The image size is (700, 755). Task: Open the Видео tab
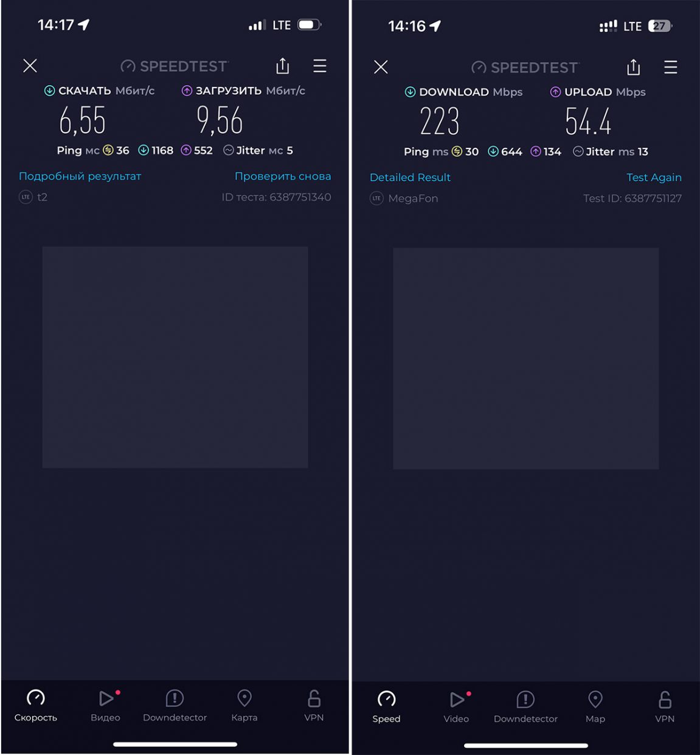106,706
